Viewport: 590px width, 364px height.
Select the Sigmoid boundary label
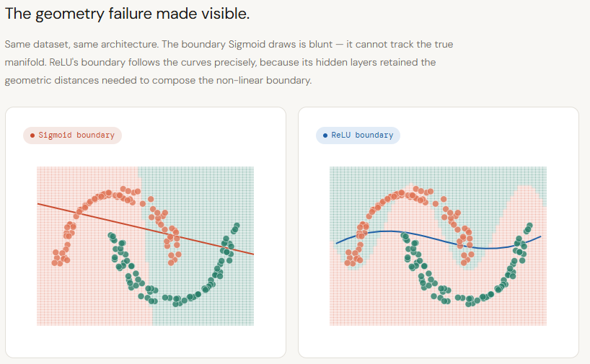pos(76,136)
